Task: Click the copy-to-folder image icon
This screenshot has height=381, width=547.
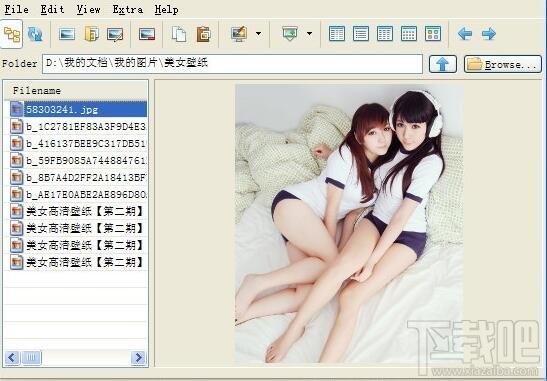Action: tap(91, 34)
